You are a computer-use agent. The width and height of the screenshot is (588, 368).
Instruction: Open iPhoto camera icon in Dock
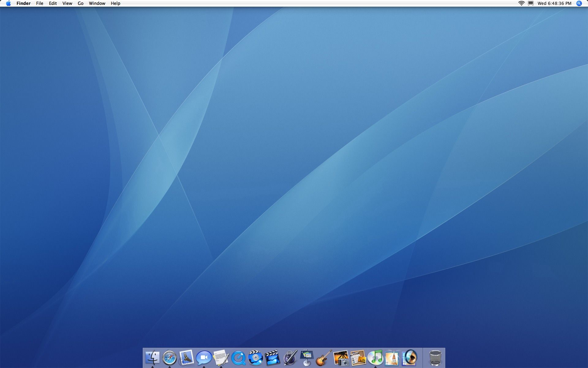coord(341,358)
